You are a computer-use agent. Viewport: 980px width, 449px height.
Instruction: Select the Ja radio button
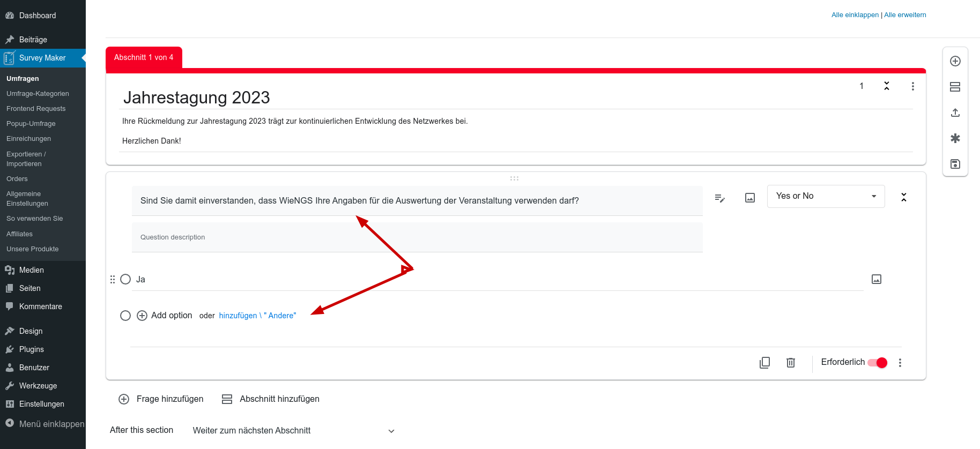point(125,279)
